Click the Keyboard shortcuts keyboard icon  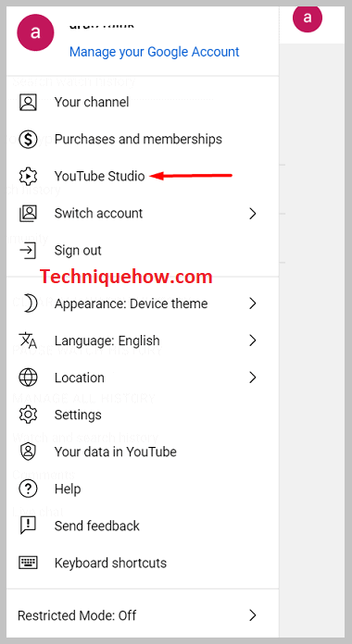28,563
